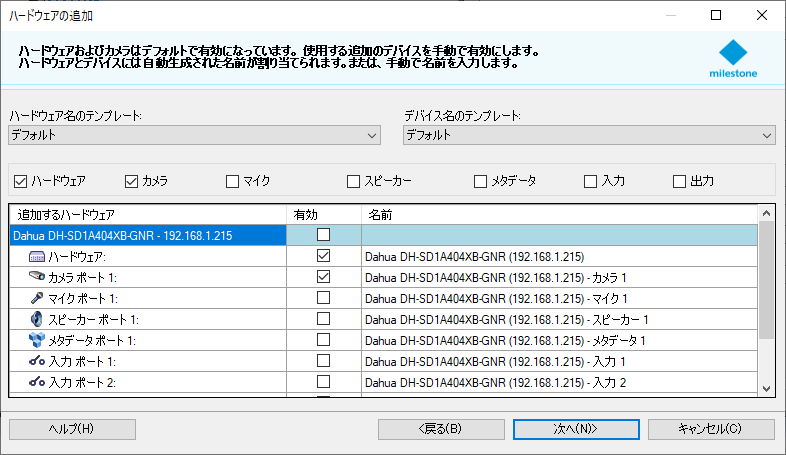786x455 pixels.
Task: Click the Milestone logo
Action: 733,59
